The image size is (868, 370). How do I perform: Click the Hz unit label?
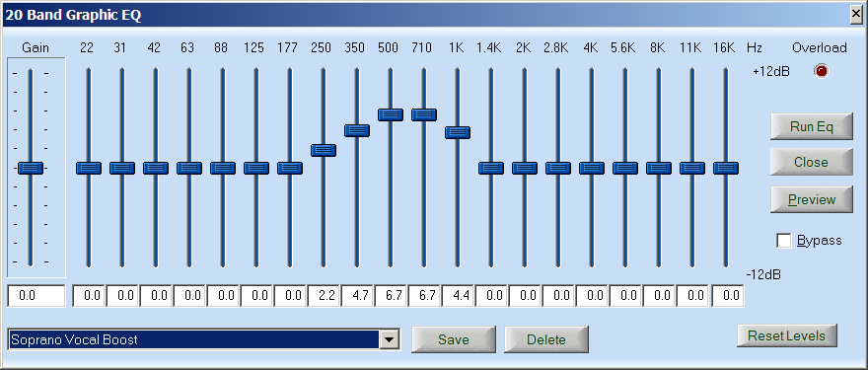pos(754,48)
